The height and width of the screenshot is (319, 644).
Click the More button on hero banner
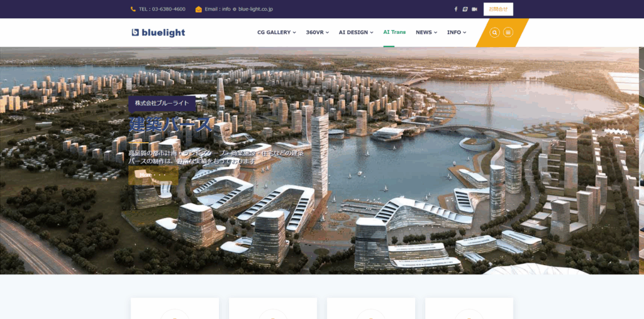pos(153,175)
